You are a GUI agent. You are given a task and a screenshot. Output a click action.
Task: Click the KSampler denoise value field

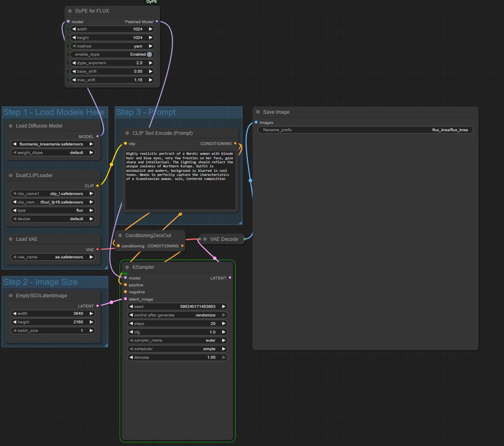coord(177,357)
